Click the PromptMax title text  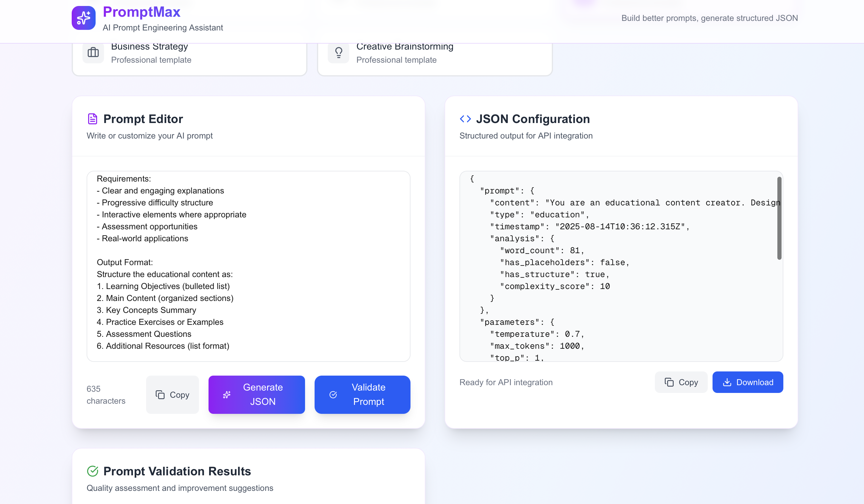point(142,12)
